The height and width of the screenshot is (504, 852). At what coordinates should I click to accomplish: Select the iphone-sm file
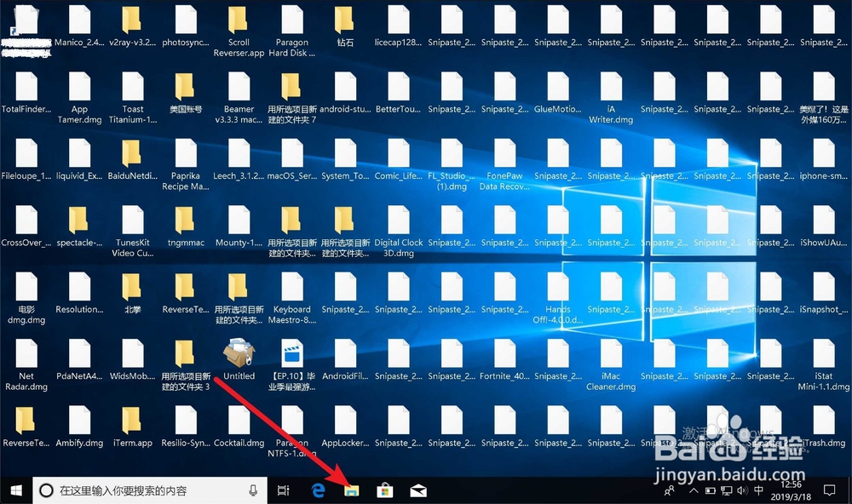824,159
